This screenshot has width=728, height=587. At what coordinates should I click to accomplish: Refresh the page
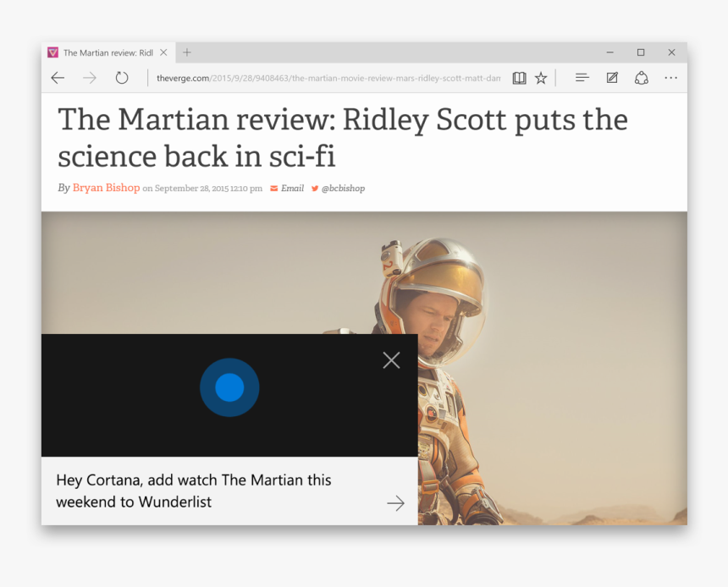click(x=122, y=78)
